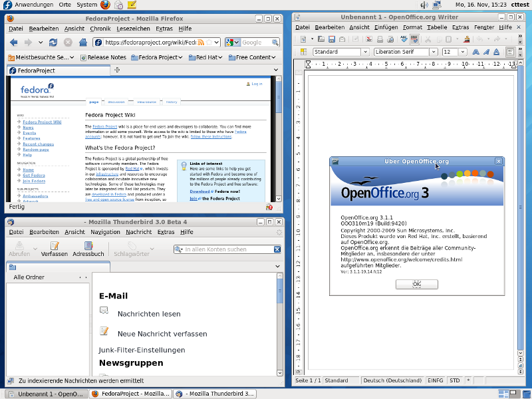The image size is (532, 399).
Task: Click the Firefox page vertical scrollbar thumb
Action: (279, 97)
